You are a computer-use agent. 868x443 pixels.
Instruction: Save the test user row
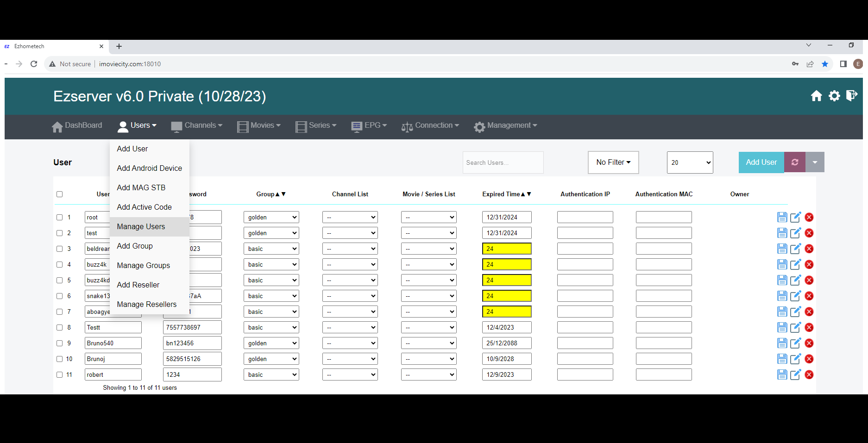click(782, 233)
